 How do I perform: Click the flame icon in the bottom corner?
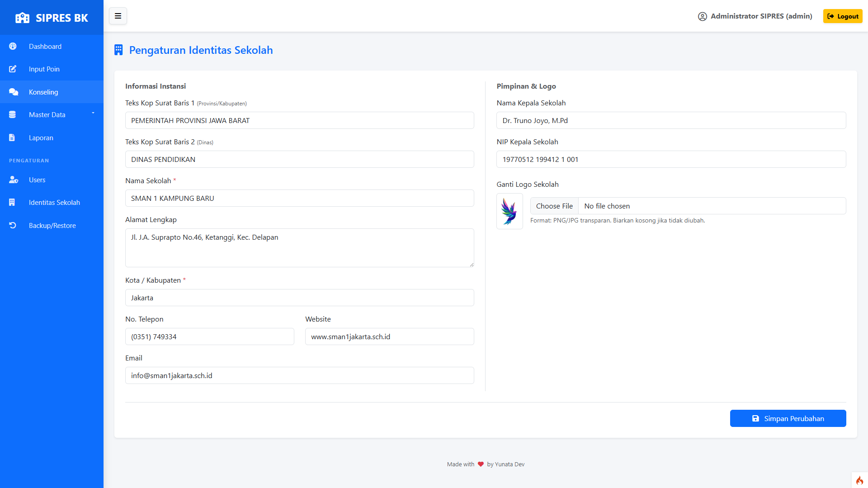(x=859, y=480)
